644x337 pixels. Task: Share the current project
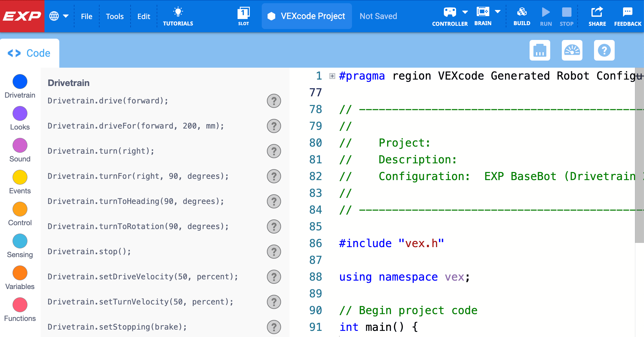[x=597, y=15]
